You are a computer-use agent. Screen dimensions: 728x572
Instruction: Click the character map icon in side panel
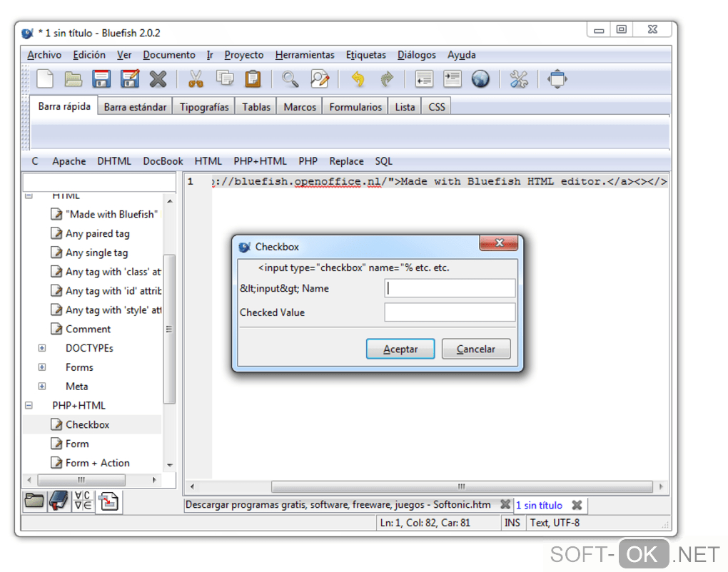click(83, 501)
